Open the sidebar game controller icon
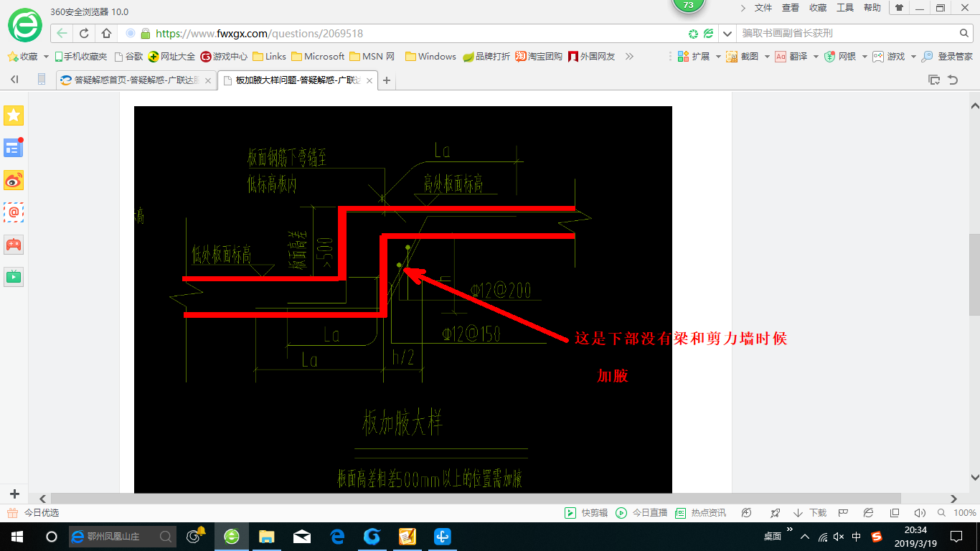The height and width of the screenshot is (551, 980). pyautogui.click(x=14, y=245)
